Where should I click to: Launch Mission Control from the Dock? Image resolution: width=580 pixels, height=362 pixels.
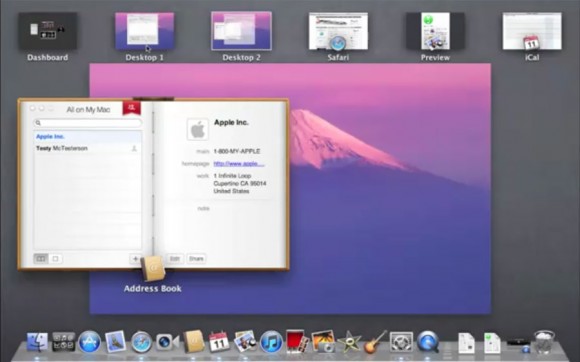click(63, 342)
